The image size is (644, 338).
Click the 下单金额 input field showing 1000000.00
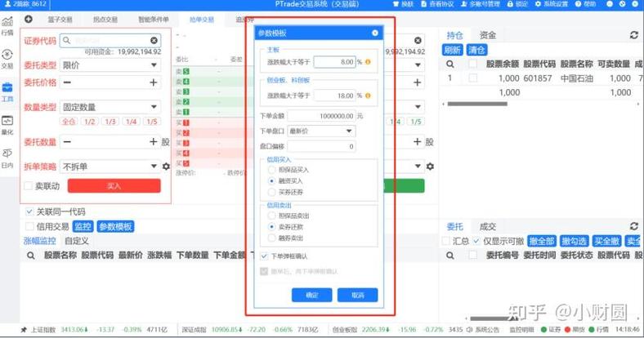[x=321, y=116]
